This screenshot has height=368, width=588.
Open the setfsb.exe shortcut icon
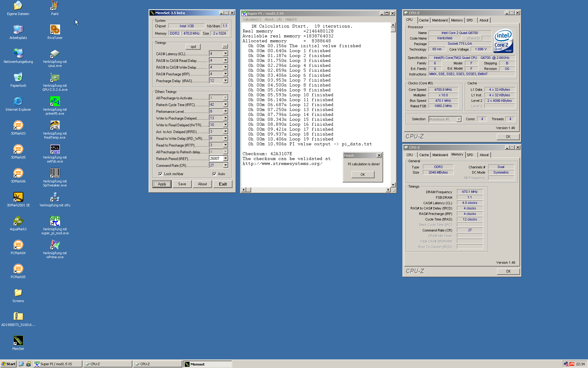coord(55,149)
